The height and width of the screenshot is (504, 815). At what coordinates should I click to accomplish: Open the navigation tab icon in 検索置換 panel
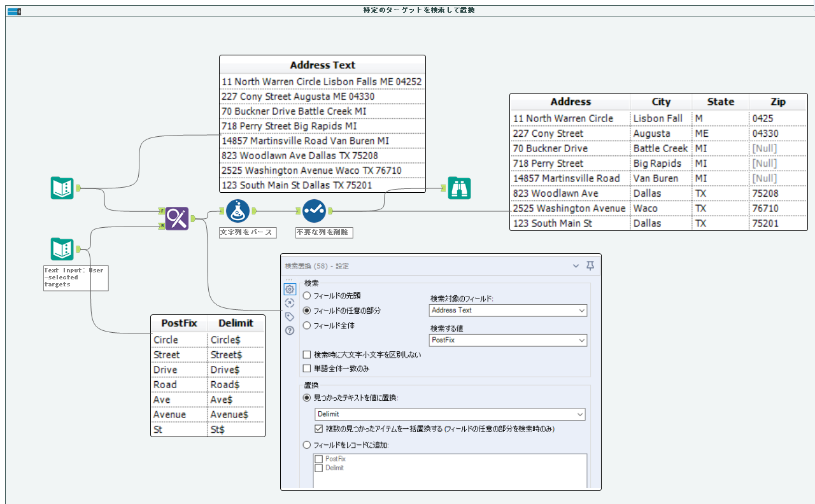(290, 303)
